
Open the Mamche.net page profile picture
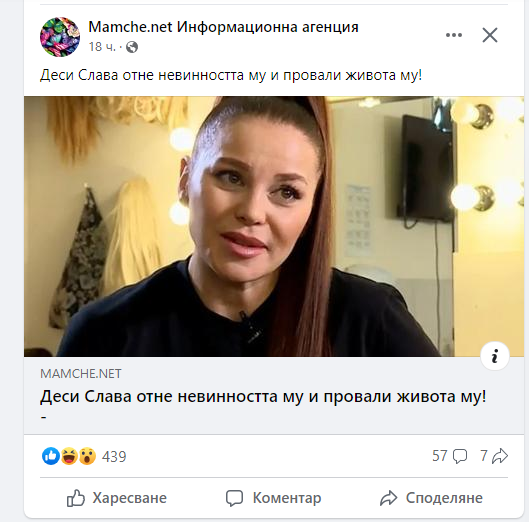[x=60, y=37]
